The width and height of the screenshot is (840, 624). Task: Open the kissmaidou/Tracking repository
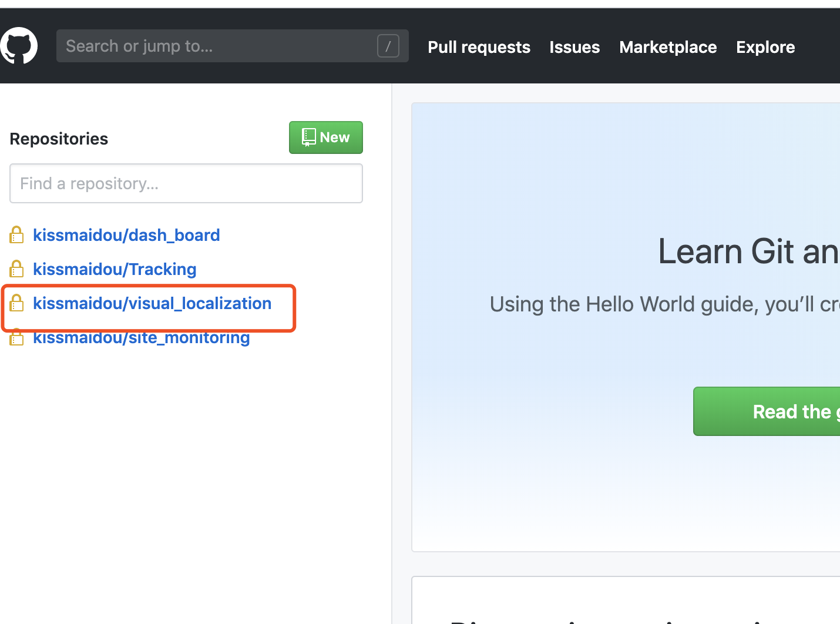coord(115,269)
